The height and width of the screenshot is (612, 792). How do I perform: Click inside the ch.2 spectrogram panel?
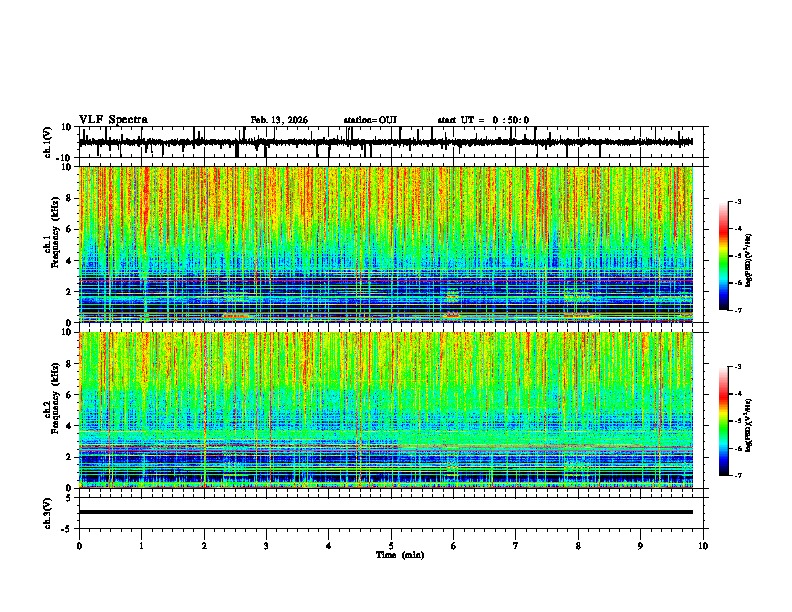(385, 410)
